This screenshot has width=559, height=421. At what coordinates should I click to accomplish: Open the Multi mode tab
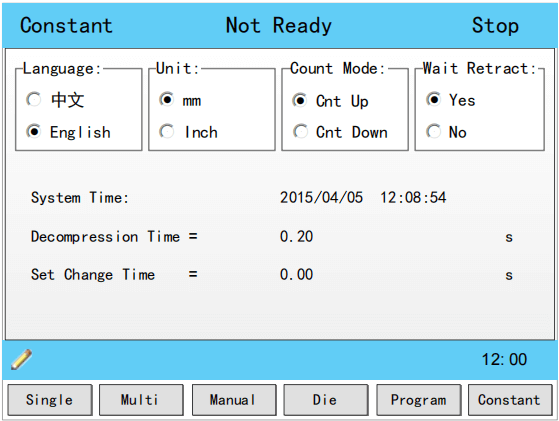tap(142, 400)
